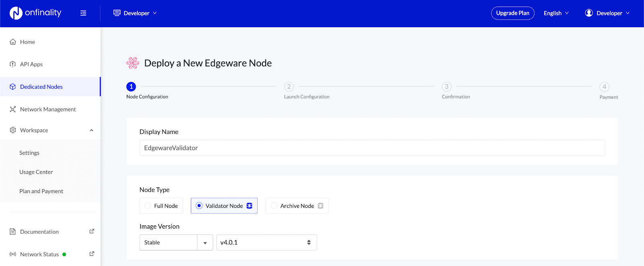Click the Upgrade Plan button
This screenshot has height=266, width=644.
tap(513, 13)
